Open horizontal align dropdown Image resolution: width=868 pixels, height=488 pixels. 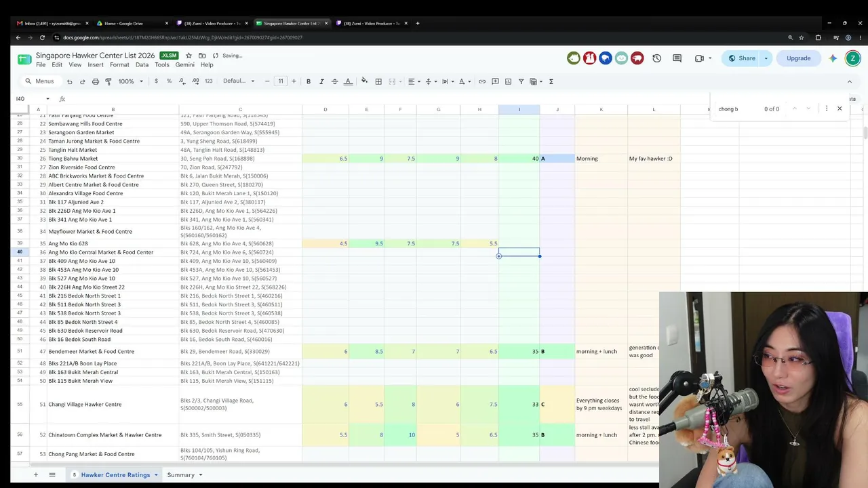point(413,81)
